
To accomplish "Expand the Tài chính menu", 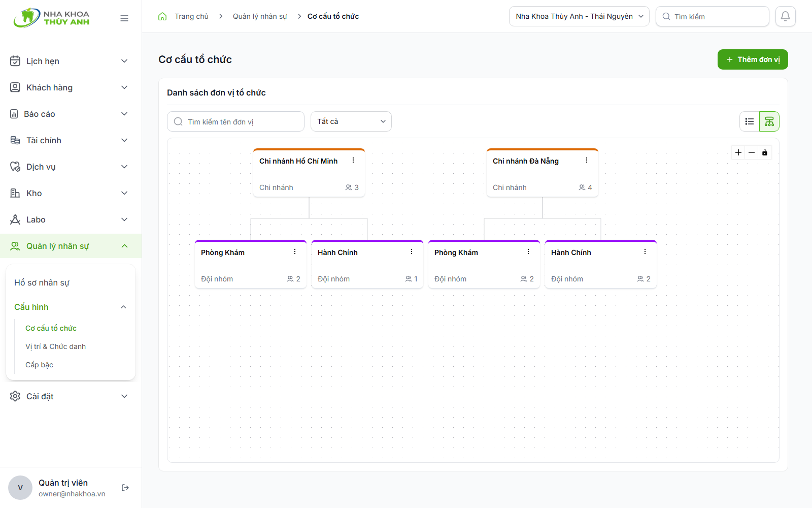I will click(x=71, y=140).
